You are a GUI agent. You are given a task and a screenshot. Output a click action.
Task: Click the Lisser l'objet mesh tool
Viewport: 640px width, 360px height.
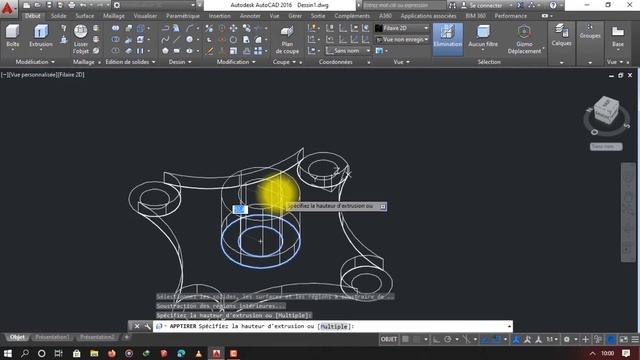pyautogui.click(x=80, y=39)
